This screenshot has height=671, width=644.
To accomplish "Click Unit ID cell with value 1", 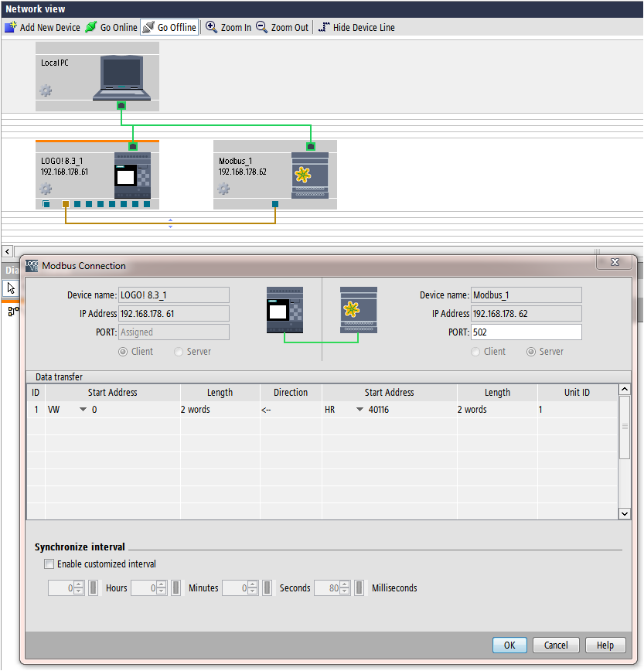I will click(x=578, y=410).
